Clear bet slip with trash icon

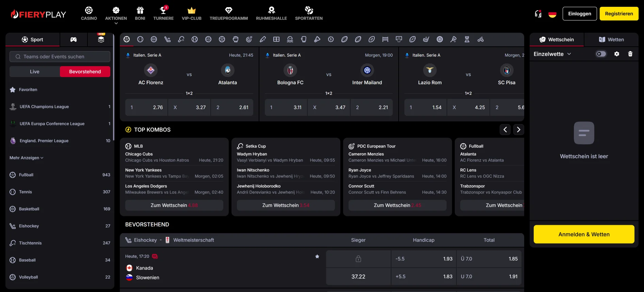(630, 54)
